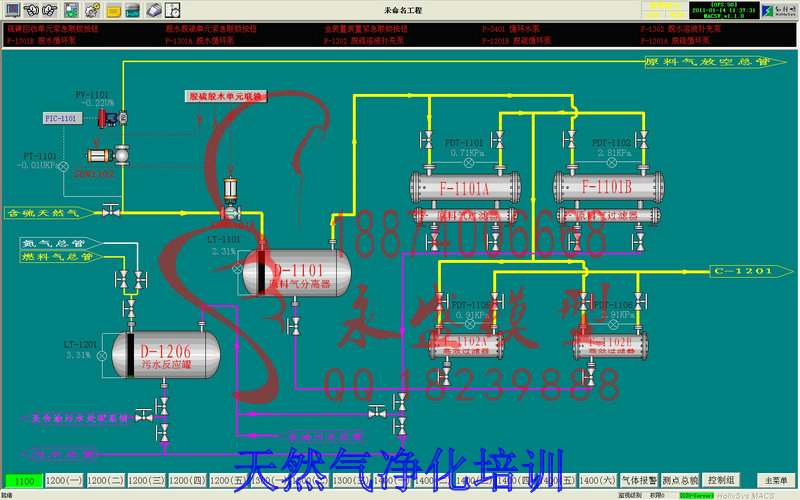Switch to the 1200(二) page tab
This screenshot has height=500, width=800.
pyautogui.click(x=105, y=481)
